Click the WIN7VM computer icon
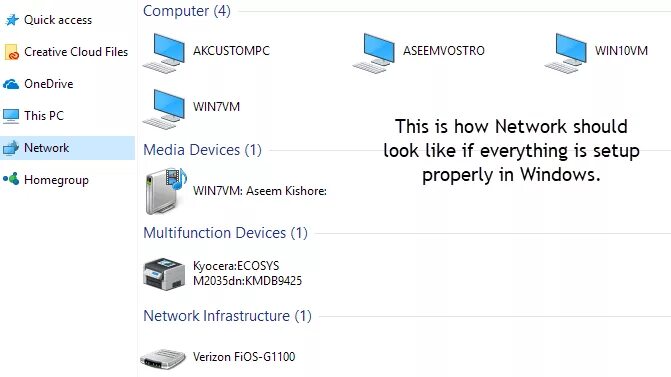This screenshot has height=377, width=671. [x=164, y=109]
